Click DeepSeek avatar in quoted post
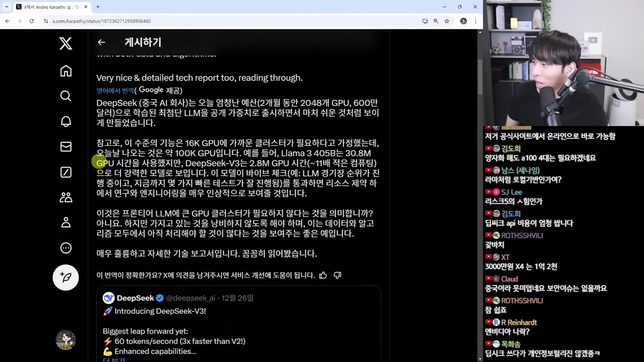 109,298
